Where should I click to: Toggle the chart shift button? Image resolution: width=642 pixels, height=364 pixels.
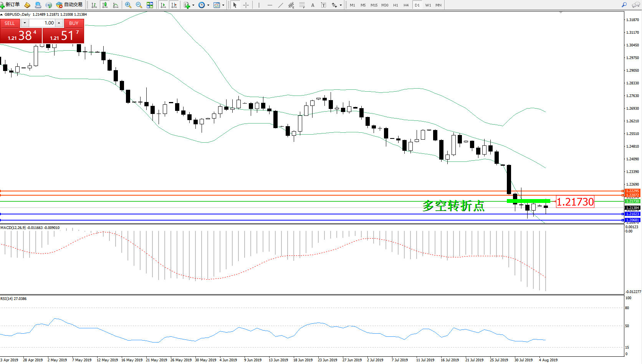pos(174,5)
